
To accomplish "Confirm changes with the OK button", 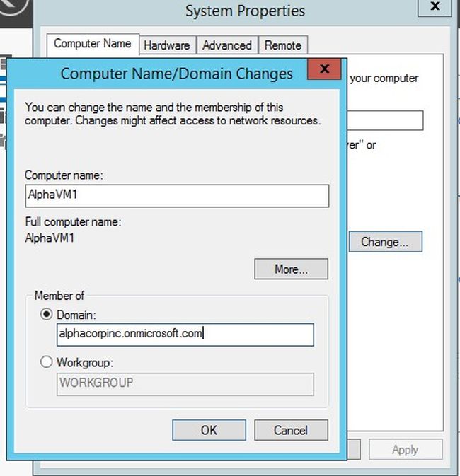I will point(209,430).
